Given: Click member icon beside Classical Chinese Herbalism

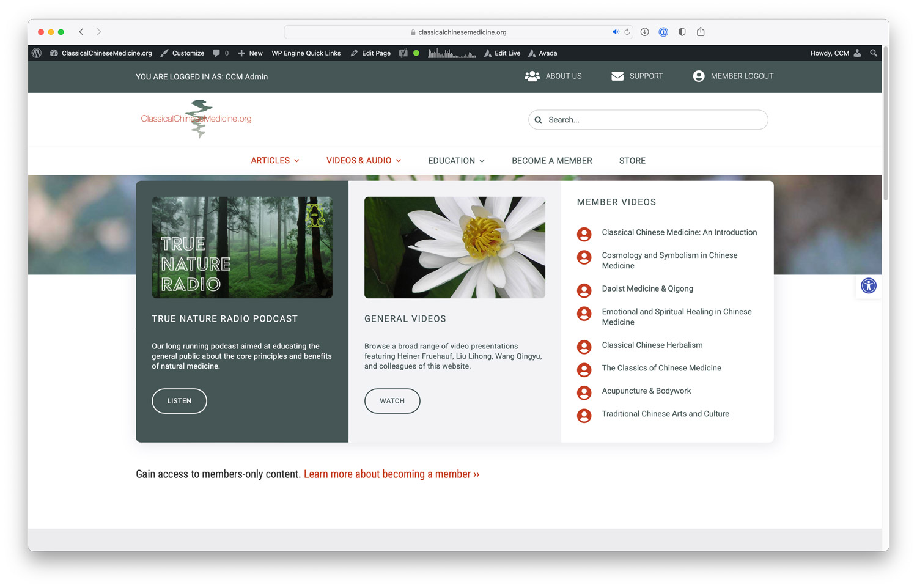Looking at the screenshot, I should pos(584,347).
